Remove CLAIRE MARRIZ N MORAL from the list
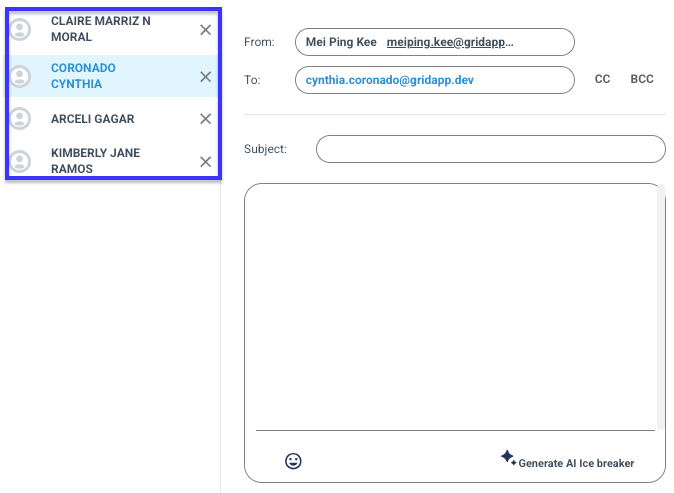This screenshot has width=674, height=493. pos(205,30)
